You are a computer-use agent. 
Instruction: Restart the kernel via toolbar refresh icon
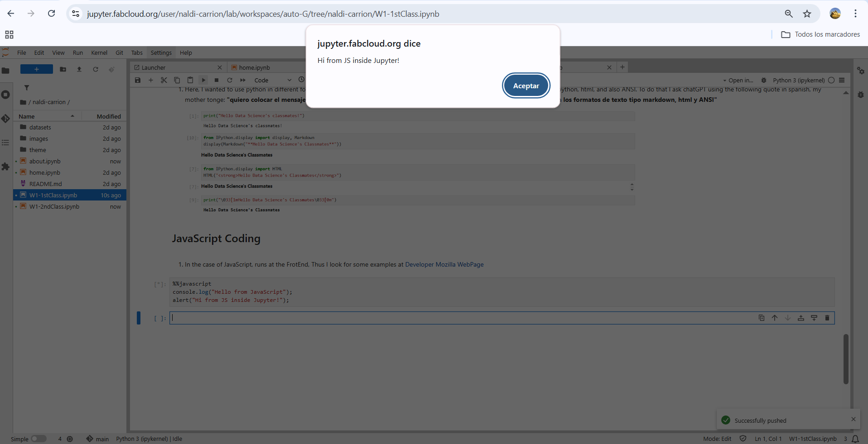(x=230, y=80)
